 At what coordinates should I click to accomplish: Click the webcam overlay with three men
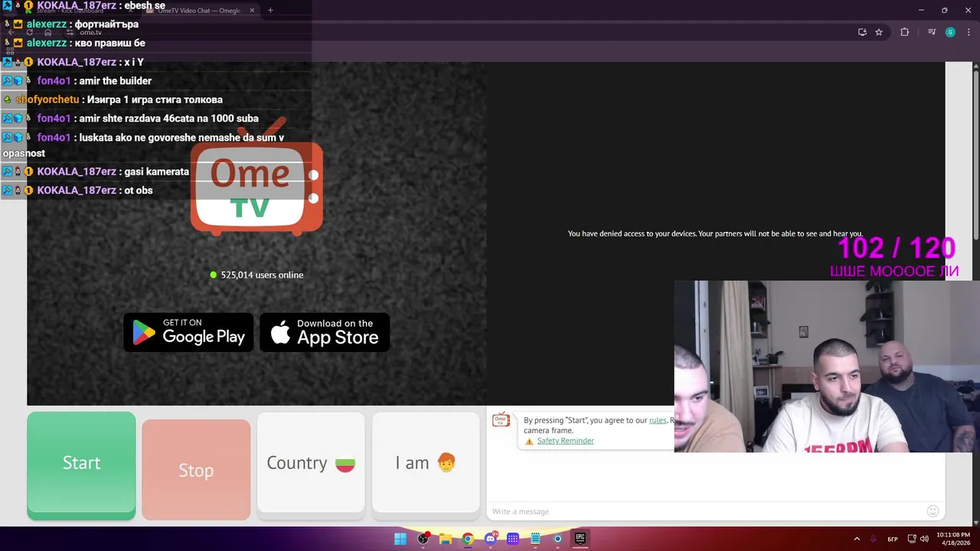827,366
